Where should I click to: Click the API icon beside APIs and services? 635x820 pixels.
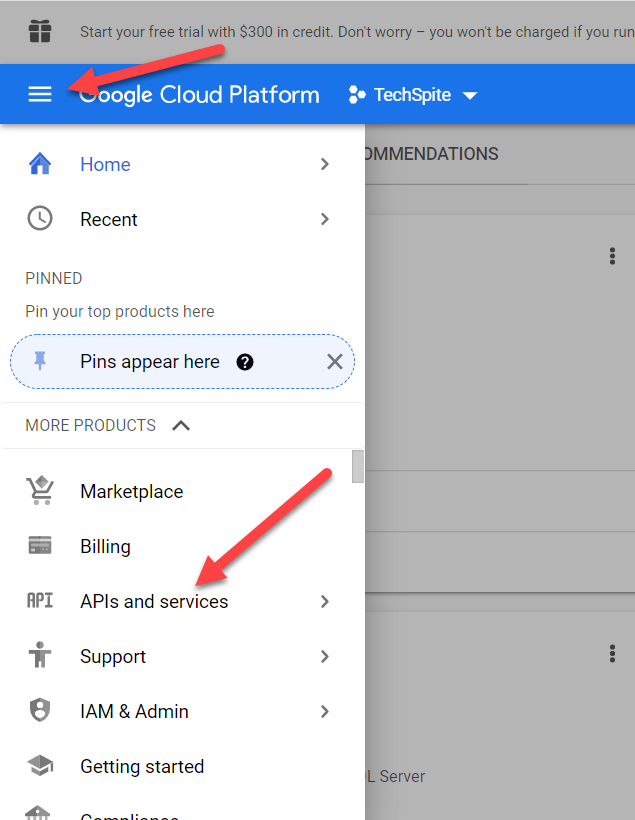[x=40, y=601]
